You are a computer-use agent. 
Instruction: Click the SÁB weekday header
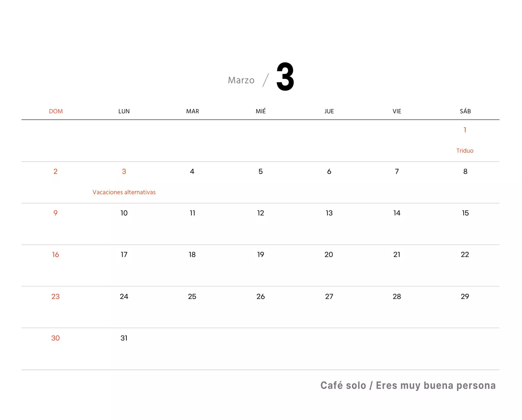pos(465,111)
